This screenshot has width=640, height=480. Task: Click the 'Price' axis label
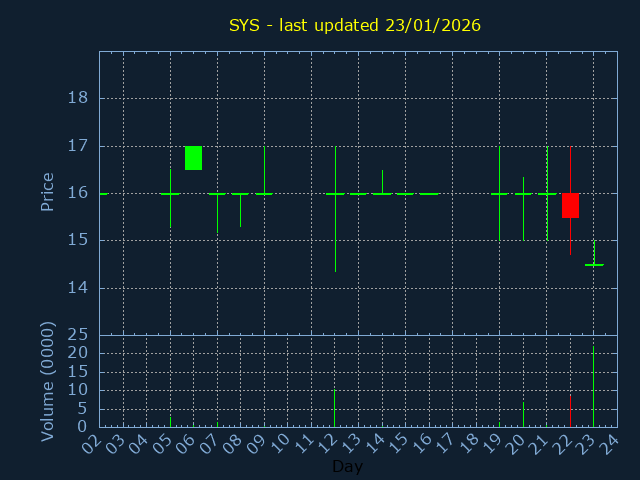tap(47, 192)
